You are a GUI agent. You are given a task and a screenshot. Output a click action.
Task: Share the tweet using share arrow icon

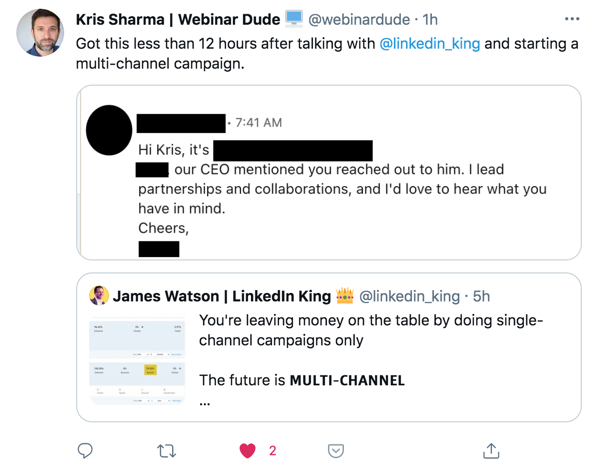click(491, 450)
